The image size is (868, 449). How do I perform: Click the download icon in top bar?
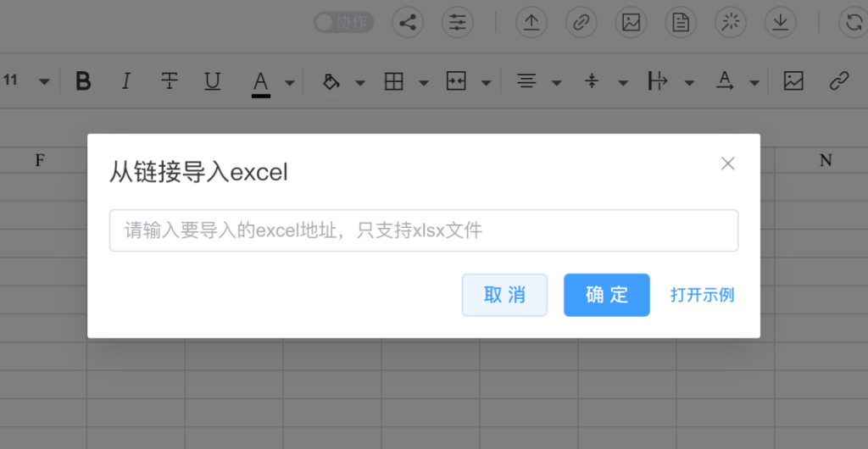point(780,23)
